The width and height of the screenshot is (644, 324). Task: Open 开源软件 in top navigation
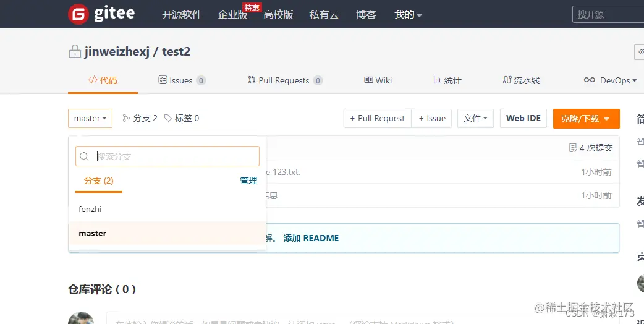click(x=182, y=15)
